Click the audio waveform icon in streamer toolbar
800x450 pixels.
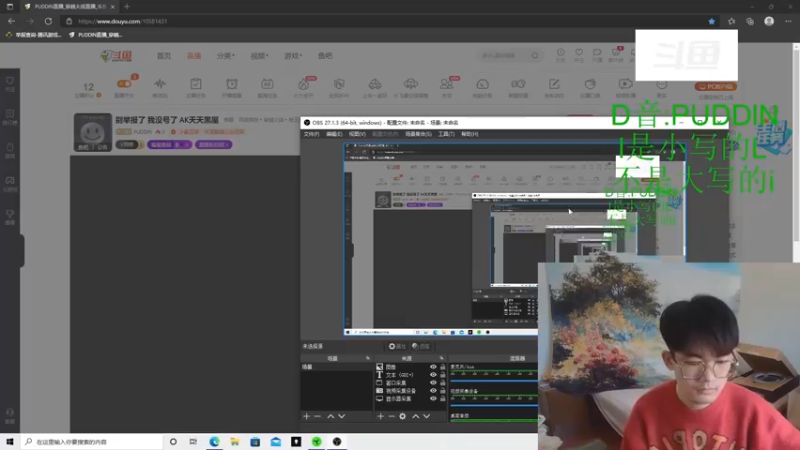click(x=160, y=84)
